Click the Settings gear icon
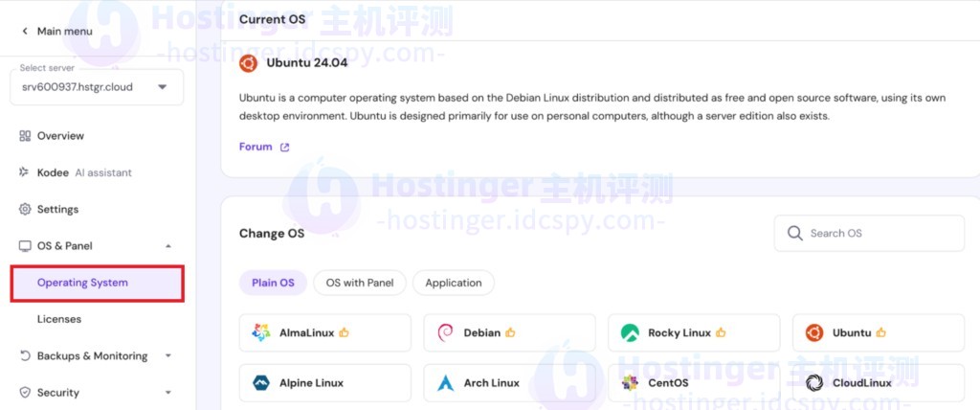This screenshot has height=410, width=980. click(25, 209)
